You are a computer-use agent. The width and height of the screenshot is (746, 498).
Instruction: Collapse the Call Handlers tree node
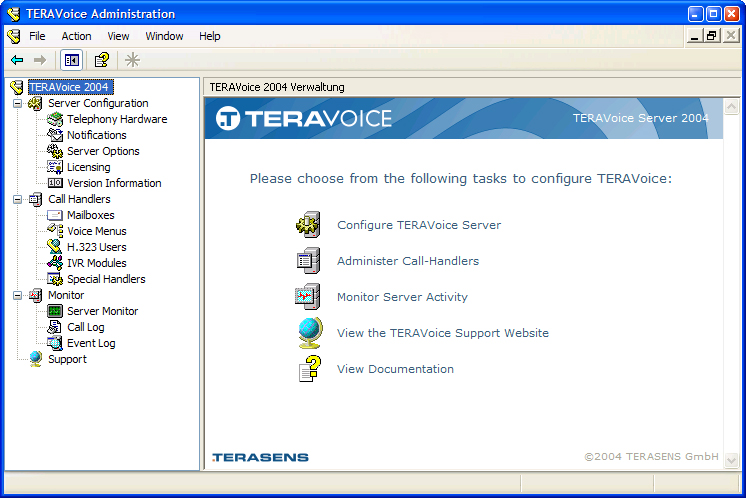(x=17, y=199)
